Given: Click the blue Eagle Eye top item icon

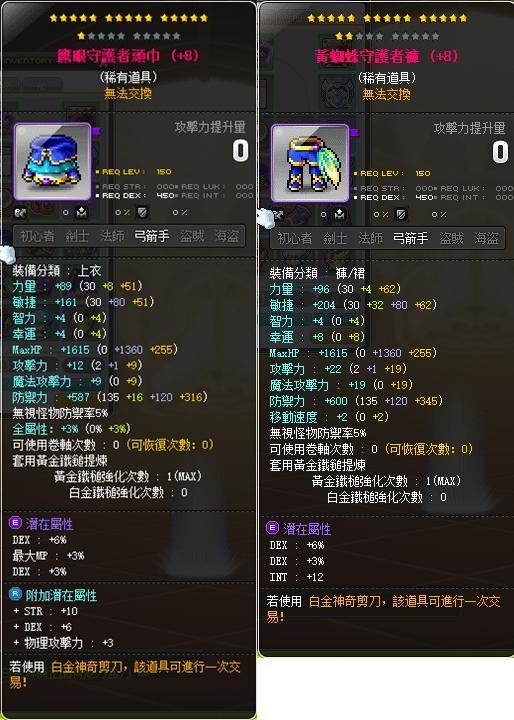Looking at the screenshot, I should [x=52, y=162].
